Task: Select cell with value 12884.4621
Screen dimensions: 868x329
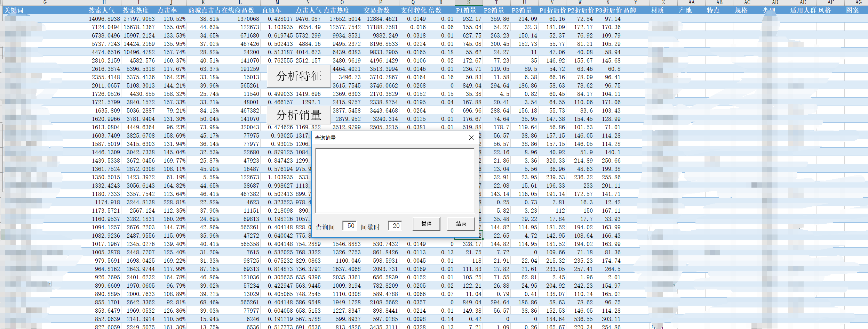Action: [x=380, y=19]
